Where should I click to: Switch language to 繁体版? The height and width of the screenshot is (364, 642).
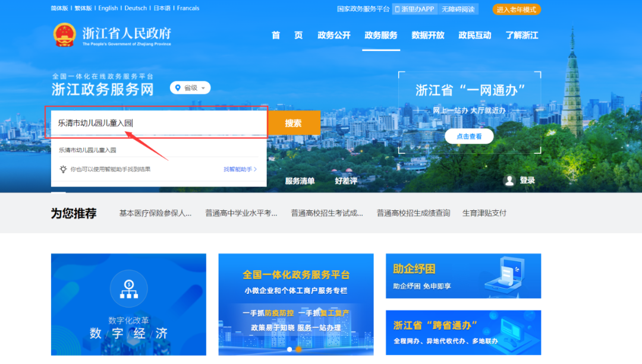[83, 8]
